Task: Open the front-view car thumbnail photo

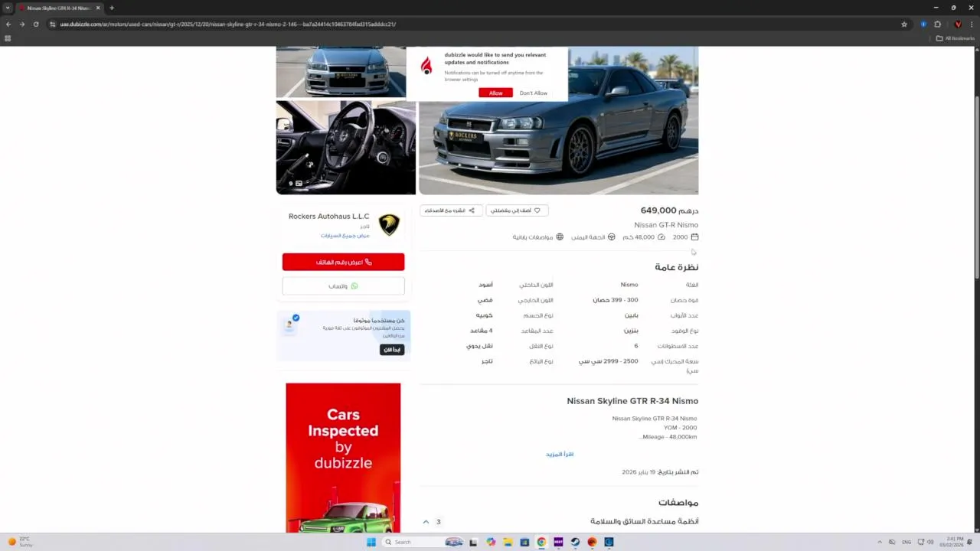Action: click(341, 72)
